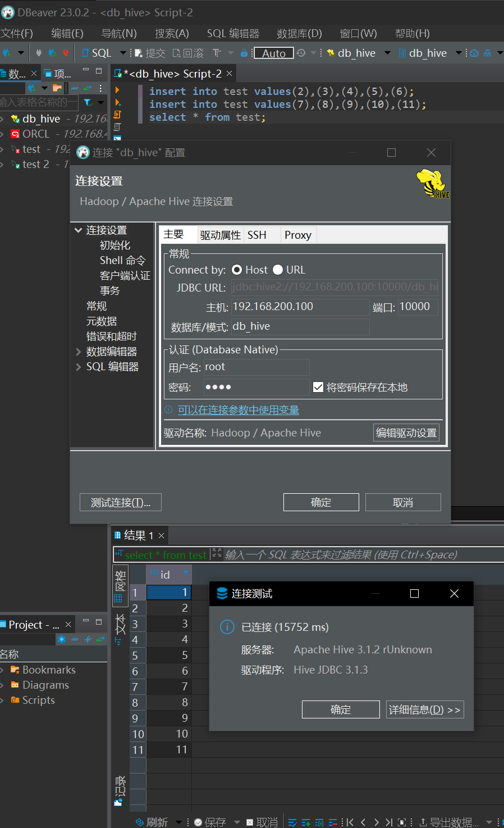Toggle link with editor in database navigator
504x828 pixels.
88,88
